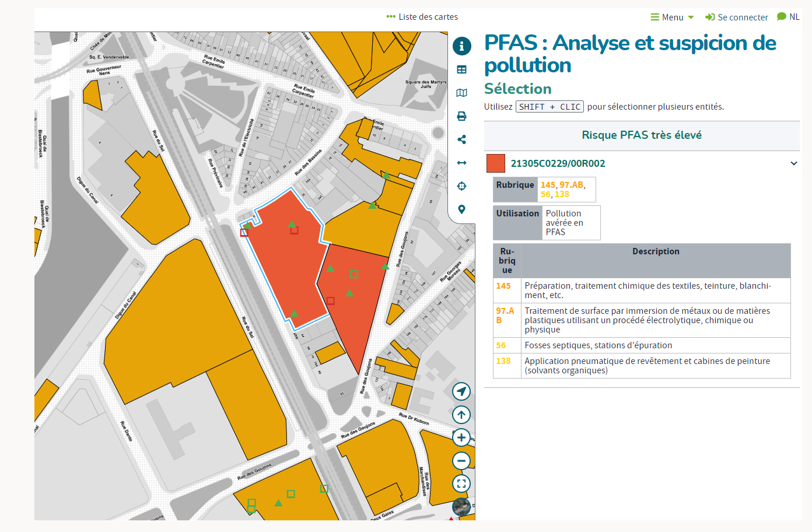
Task: Switch basemap using the aerial thumbnail
Action: (x=461, y=507)
